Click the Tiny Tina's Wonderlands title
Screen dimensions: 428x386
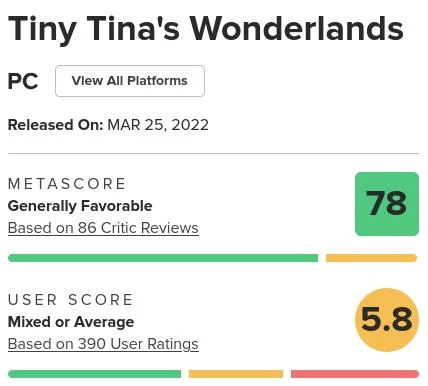pyautogui.click(x=206, y=29)
